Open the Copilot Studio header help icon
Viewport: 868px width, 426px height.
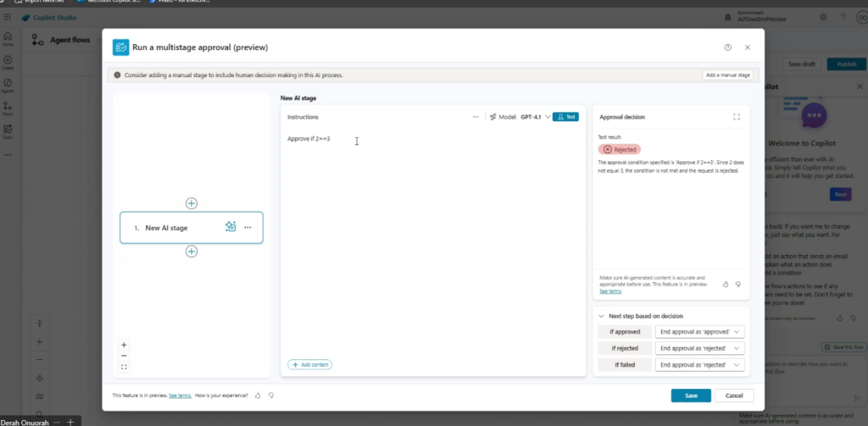[x=843, y=17]
